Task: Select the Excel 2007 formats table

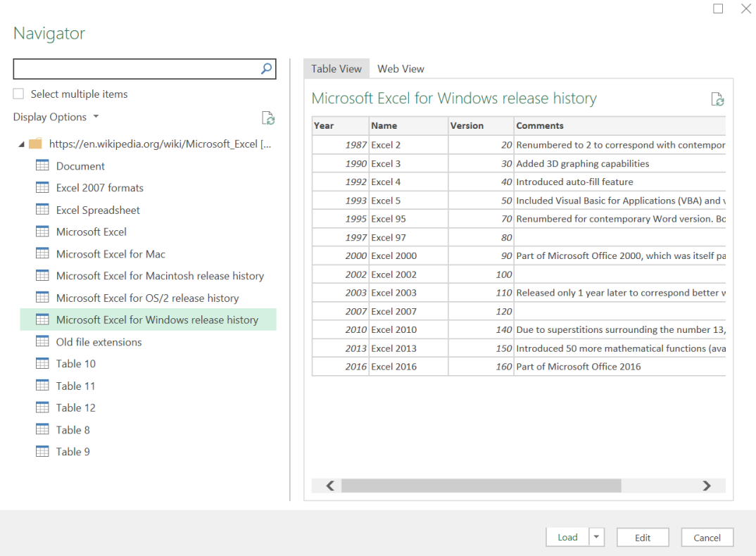Action: pyautogui.click(x=100, y=188)
